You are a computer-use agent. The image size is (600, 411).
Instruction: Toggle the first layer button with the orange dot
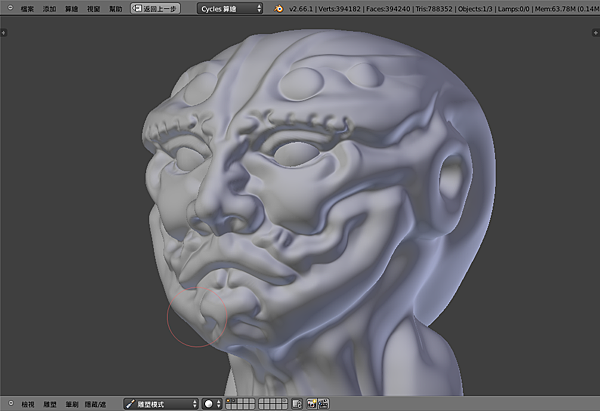click(229, 401)
